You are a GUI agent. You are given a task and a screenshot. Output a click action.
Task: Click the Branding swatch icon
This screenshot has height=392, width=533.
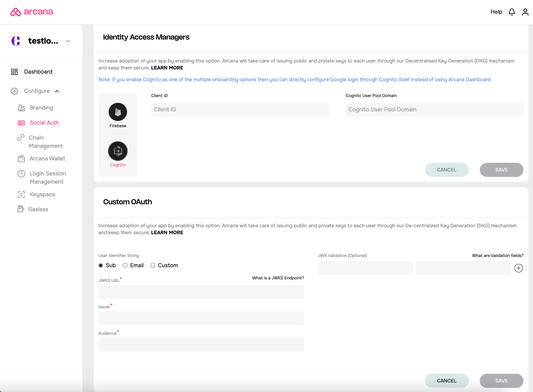click(x=21, y=108)
